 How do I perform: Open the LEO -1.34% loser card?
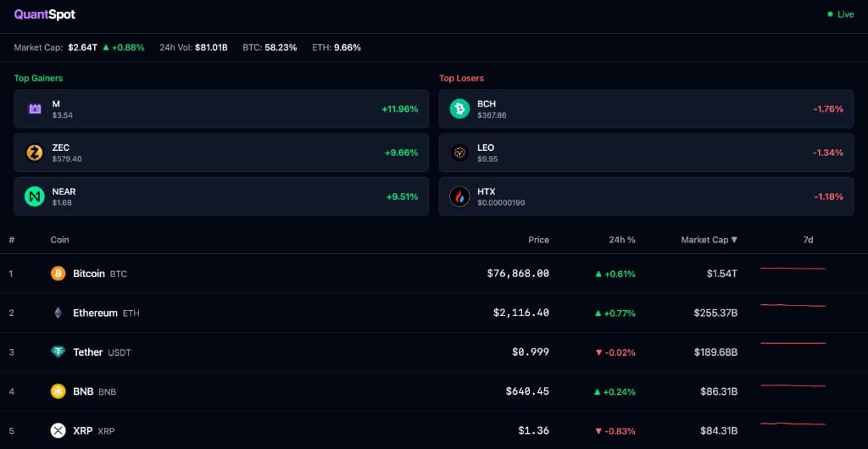pyautogui.click(x=647, y=152)
